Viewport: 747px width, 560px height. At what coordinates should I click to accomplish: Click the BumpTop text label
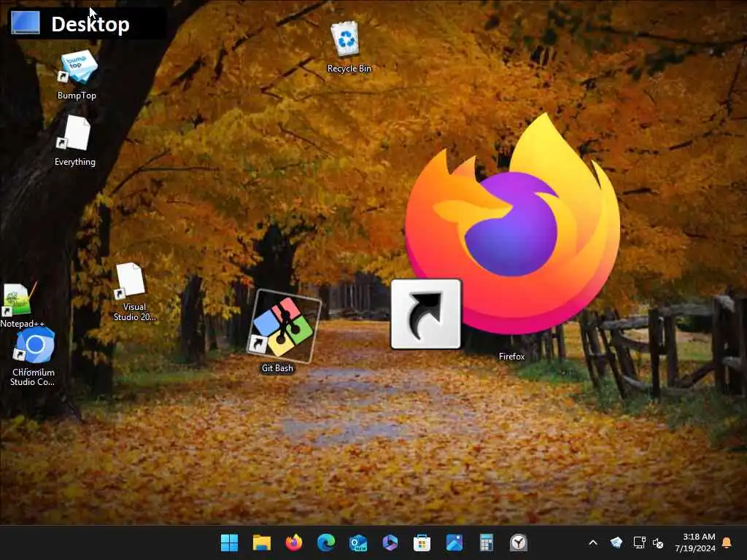(77, 96)
